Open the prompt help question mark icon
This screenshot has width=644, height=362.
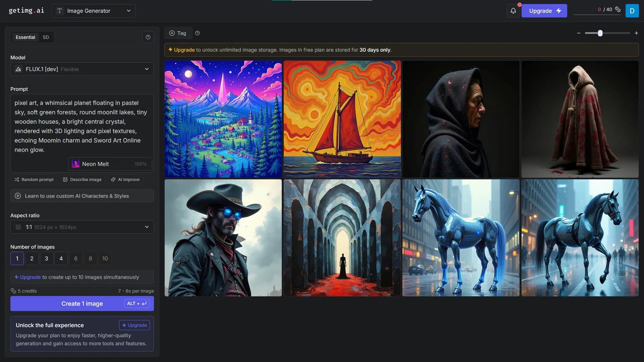(x=148, y=37)
